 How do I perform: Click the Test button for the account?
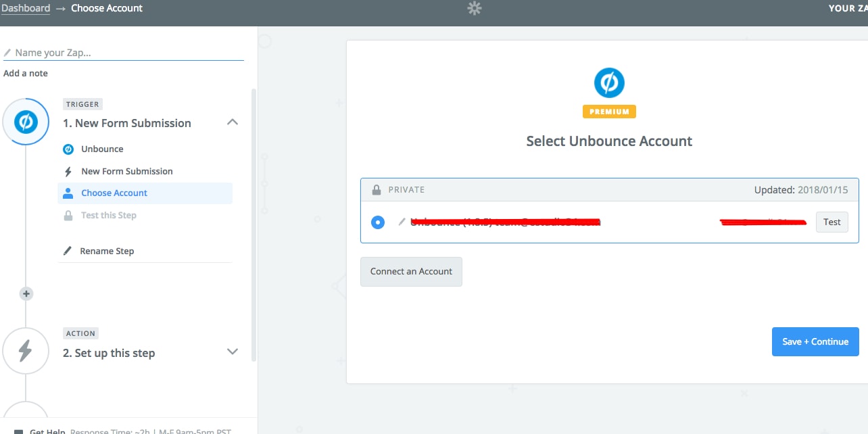pyautogui.click(x=832, y=222)
